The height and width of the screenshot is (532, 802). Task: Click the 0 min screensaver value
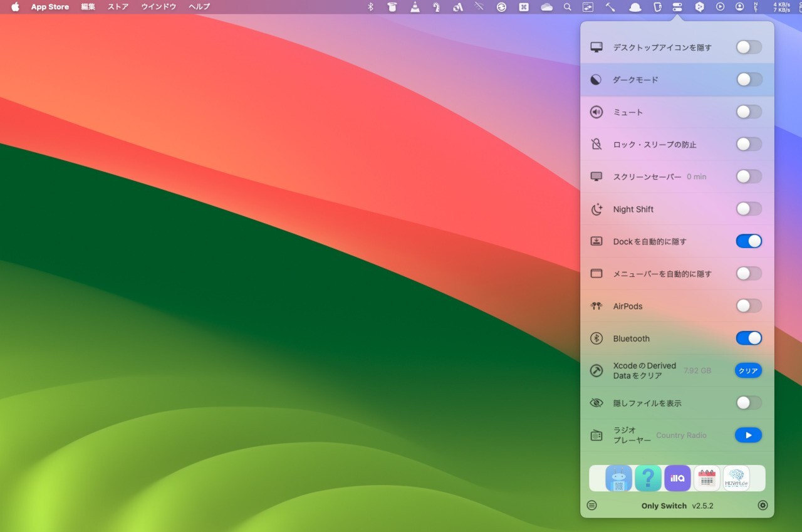click(x=696, y=177)
